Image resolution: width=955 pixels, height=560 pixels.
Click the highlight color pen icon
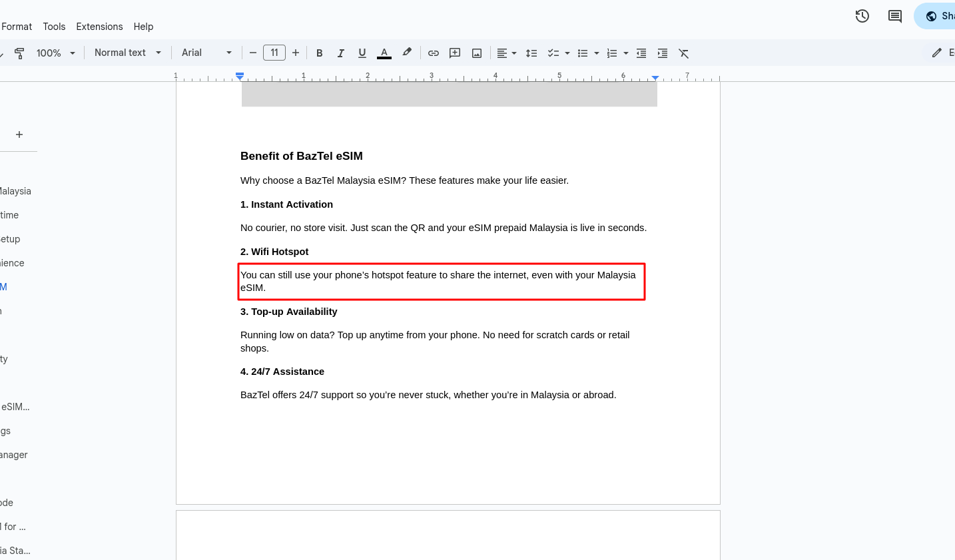pyautogui.click(x=407, y=53)
